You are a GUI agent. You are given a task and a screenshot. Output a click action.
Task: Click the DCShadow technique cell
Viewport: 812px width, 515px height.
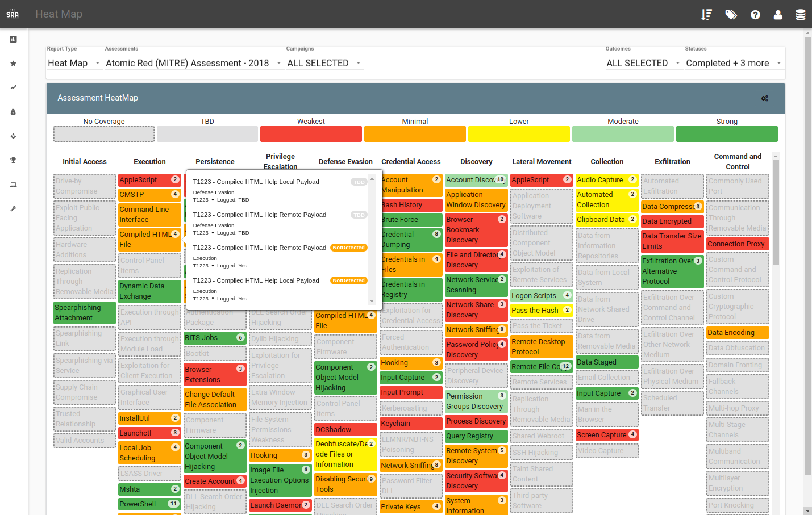click(345, 430)
